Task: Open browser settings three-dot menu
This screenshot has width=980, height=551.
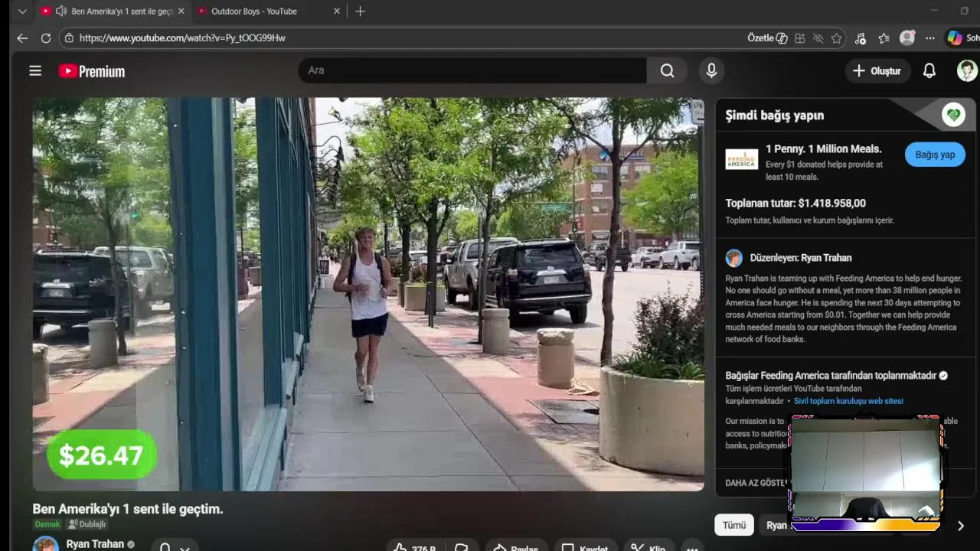Action: coord(930,37)
